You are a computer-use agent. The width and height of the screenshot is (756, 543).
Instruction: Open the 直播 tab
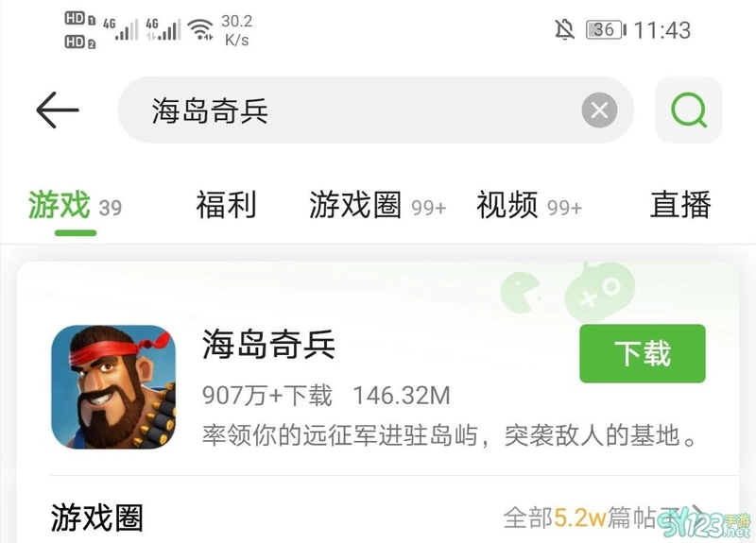pyautogui.click(x=680, y=205)
